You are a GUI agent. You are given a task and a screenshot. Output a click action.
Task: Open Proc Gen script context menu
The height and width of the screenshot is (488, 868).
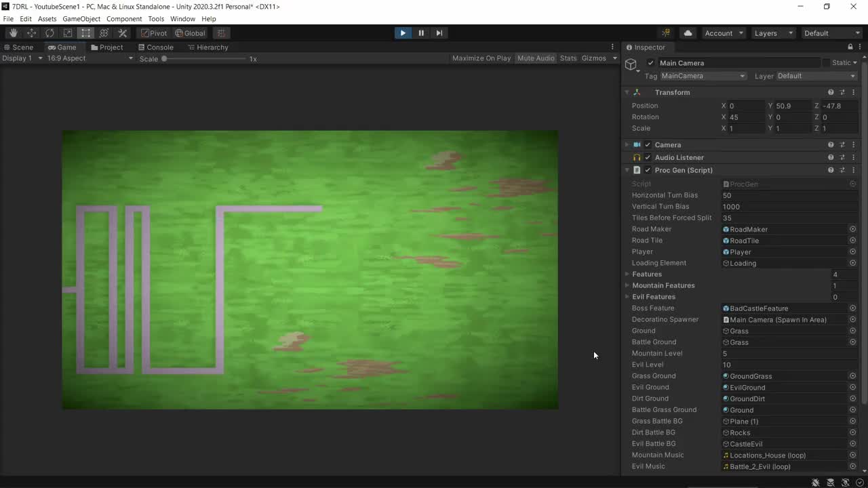point(854,170)
